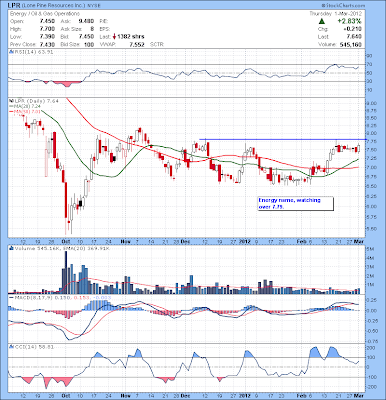Click the +2.83% percent change value
The image size is (386, 400).
tap(349, 21)
